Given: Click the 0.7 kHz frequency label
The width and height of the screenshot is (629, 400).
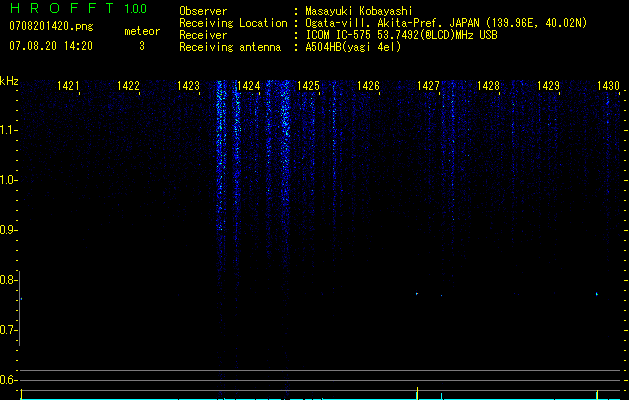Looking at the screenshot, I should pos(8,330).
